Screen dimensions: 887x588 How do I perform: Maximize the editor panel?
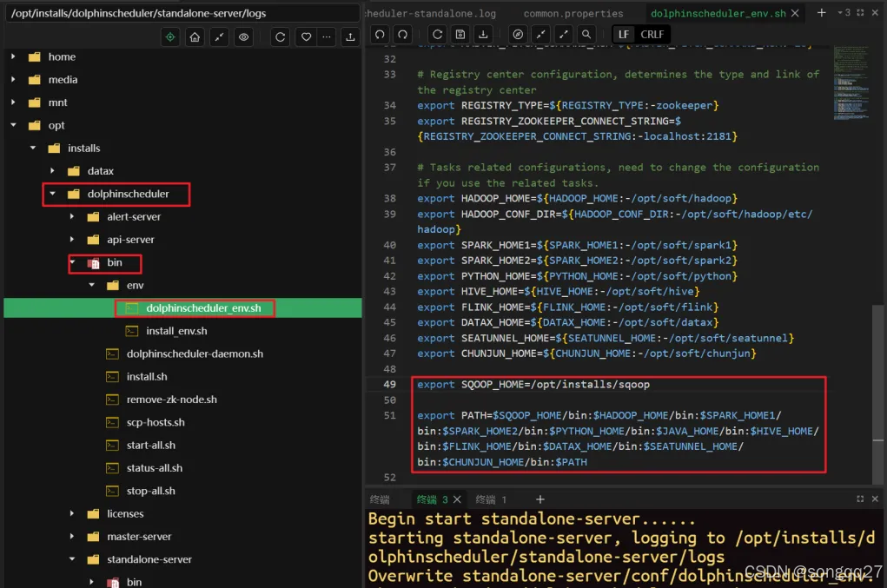click(860, 12)
